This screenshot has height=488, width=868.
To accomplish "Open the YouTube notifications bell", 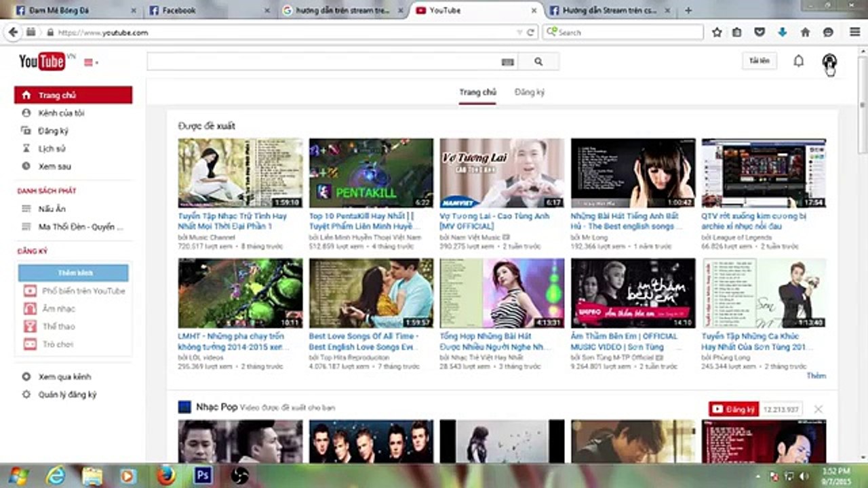I will click(799, 61).
